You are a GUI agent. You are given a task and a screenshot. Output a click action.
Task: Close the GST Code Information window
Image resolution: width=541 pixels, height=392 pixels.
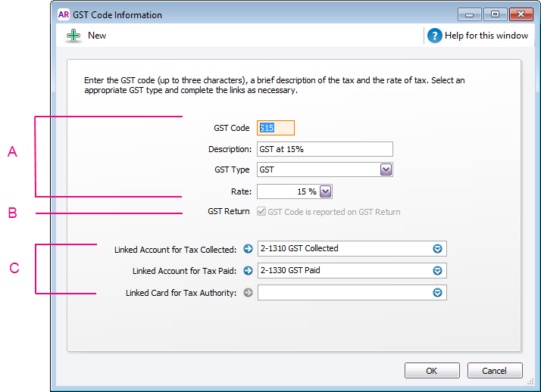point(521,14)
